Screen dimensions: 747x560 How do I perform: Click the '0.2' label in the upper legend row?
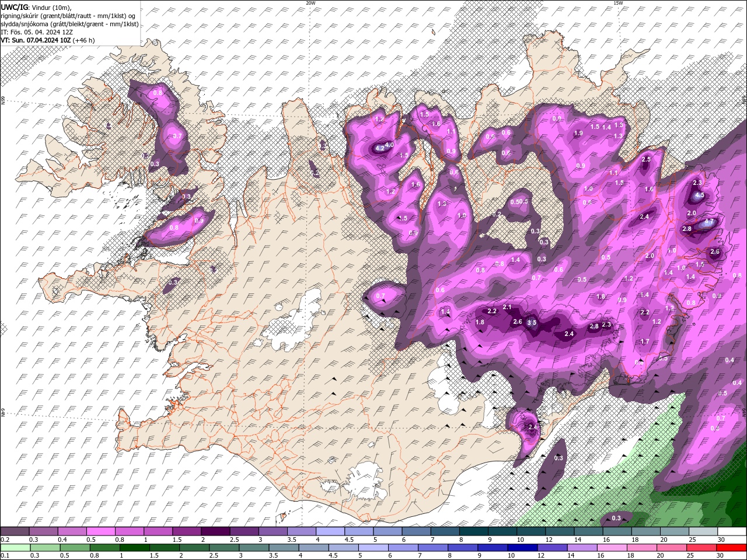(x=5, y=540)
